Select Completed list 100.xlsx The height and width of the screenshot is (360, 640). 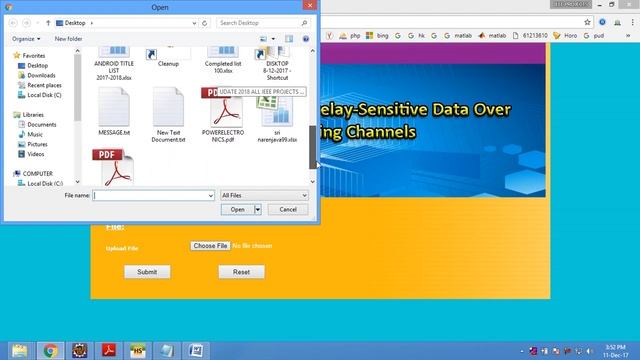[223, 60]
